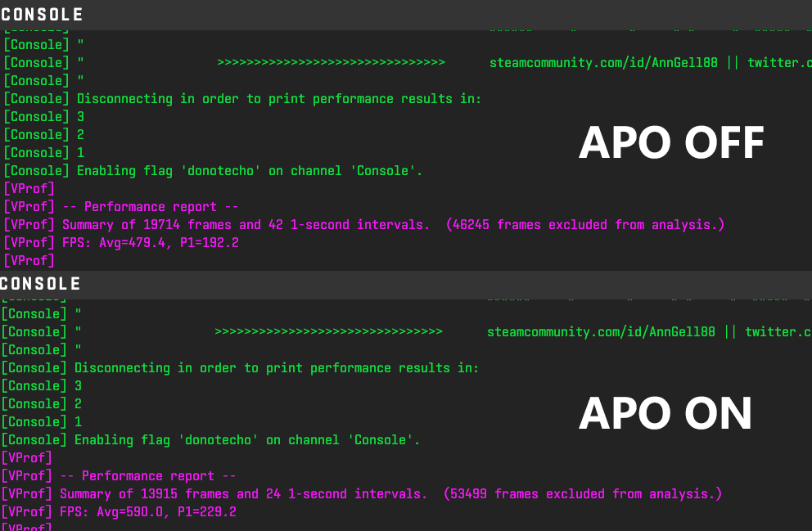Click the APO ON label

pyautogui.click(x=665, y=413)
